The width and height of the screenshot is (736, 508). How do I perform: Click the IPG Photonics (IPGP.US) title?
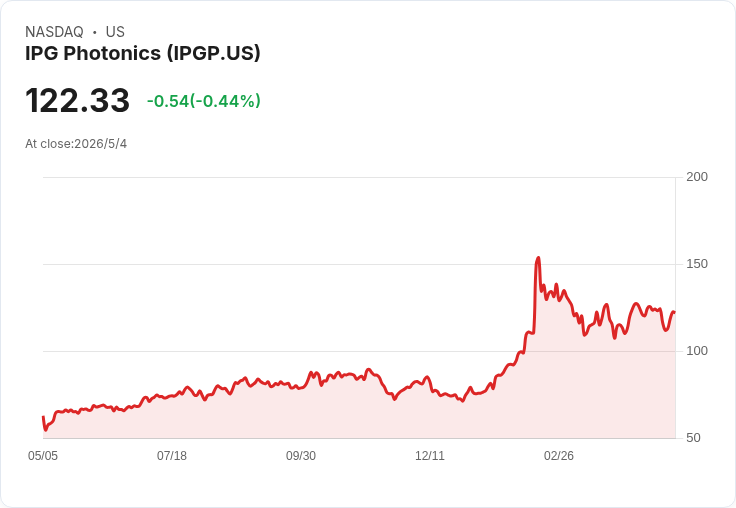pos(143,54)
